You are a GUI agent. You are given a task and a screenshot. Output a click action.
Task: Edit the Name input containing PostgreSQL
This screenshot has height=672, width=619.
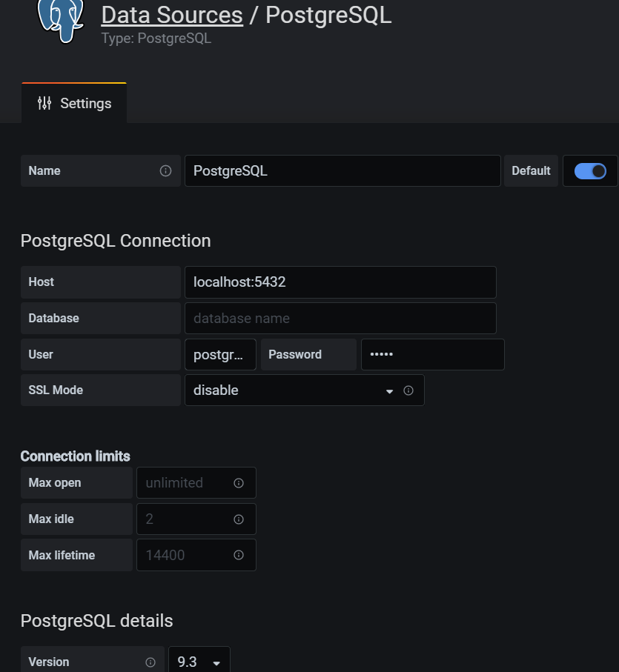(342, 171)
